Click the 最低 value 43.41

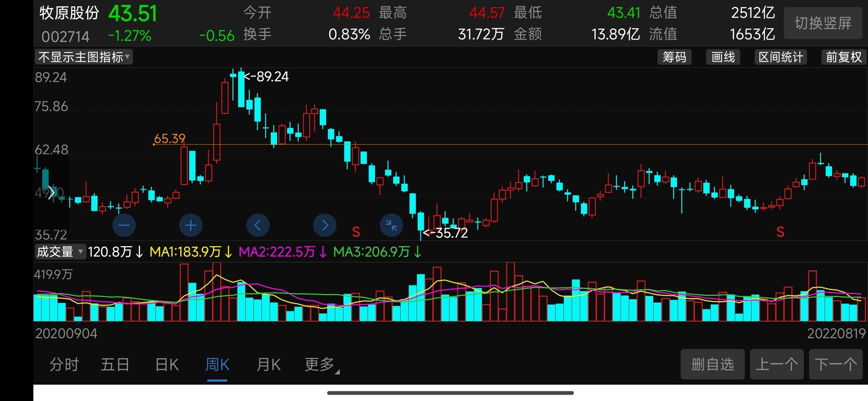point(624,13)
